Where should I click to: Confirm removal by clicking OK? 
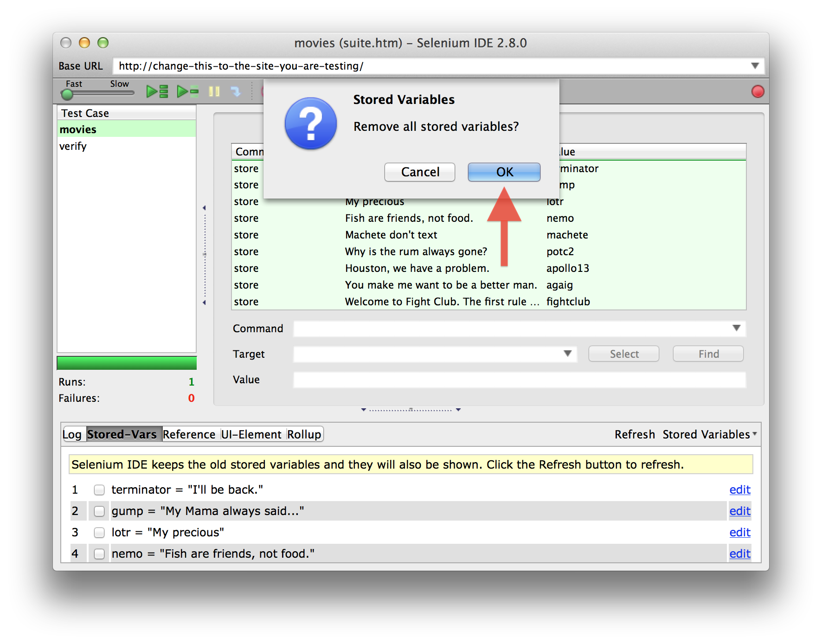(504, 172)
